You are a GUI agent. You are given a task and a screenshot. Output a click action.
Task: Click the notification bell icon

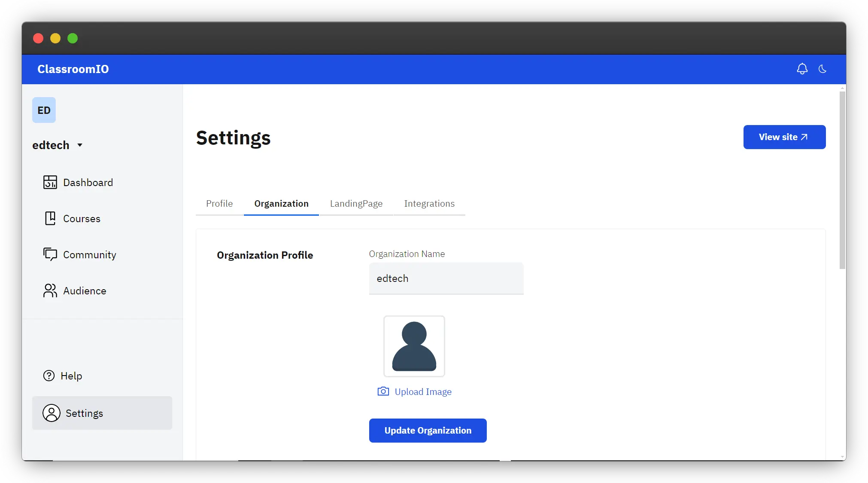(802, 69)
